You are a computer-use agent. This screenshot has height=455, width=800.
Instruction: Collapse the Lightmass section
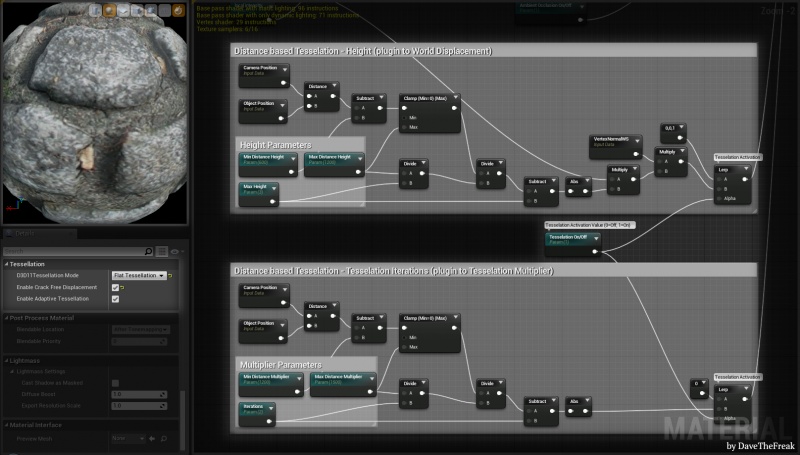(x=7, y=361)
